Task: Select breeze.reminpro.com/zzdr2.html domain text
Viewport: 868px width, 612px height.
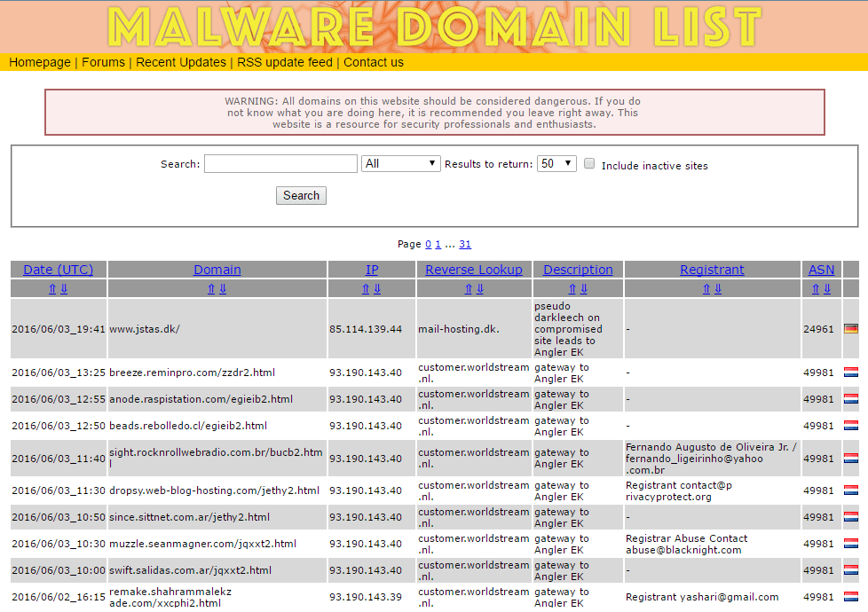Action: tap(192, 373)
